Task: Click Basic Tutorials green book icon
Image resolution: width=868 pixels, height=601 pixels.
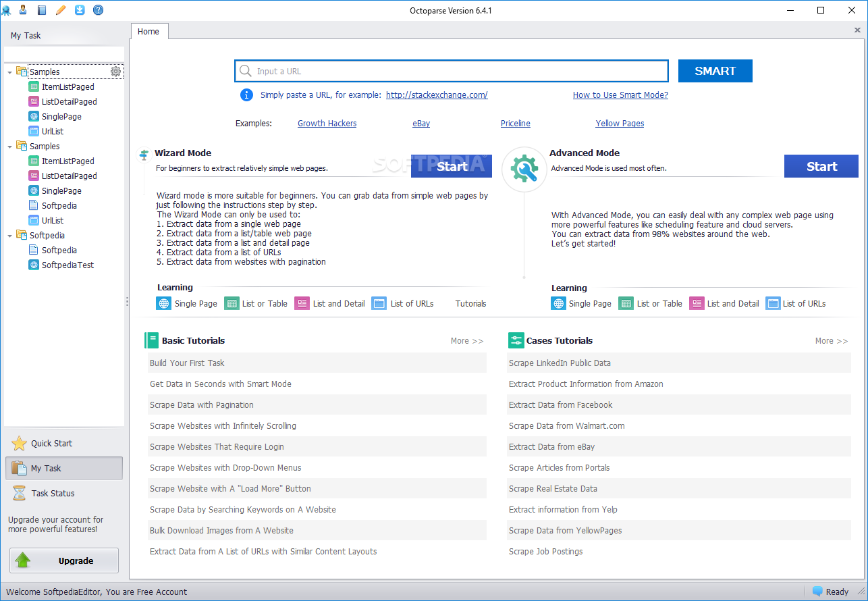Action: (x=152, y=340)
